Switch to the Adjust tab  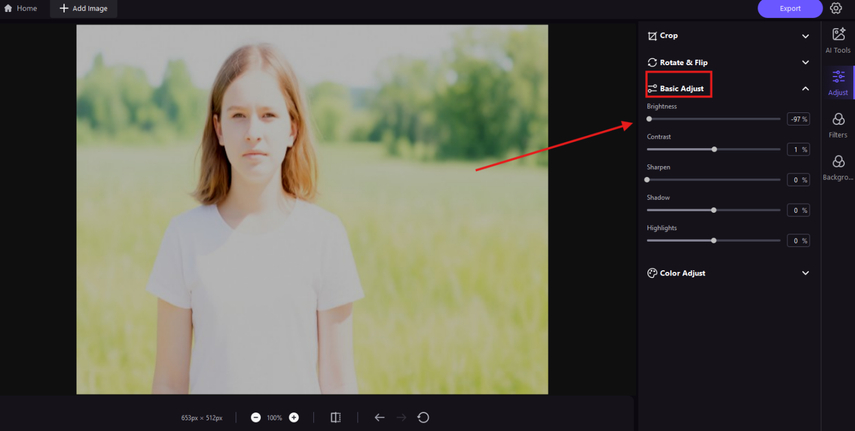point(838,82)
